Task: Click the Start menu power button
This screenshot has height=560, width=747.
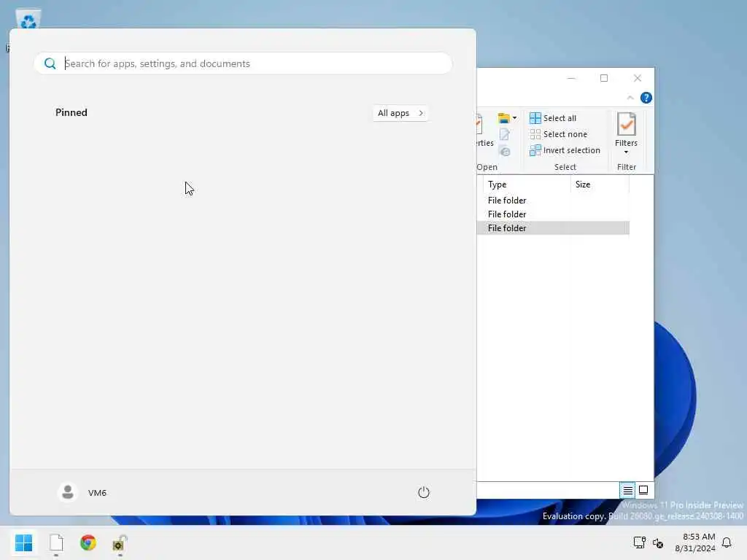Action: point(424,492)
